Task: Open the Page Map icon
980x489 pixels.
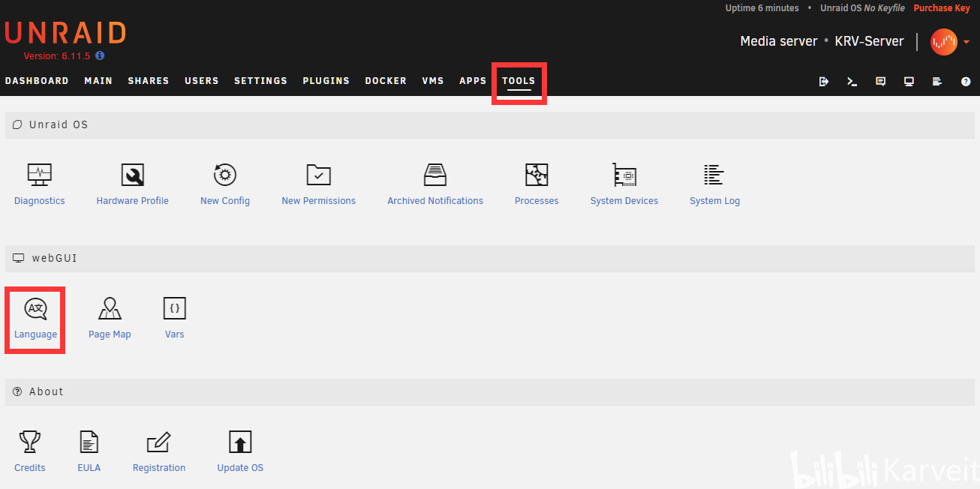Action: click(x=110, y=308)
